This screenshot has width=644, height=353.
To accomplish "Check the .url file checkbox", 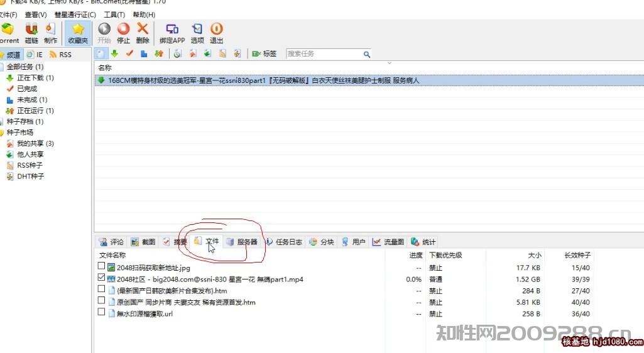I will pyautogui.click(x=101, y=312).
